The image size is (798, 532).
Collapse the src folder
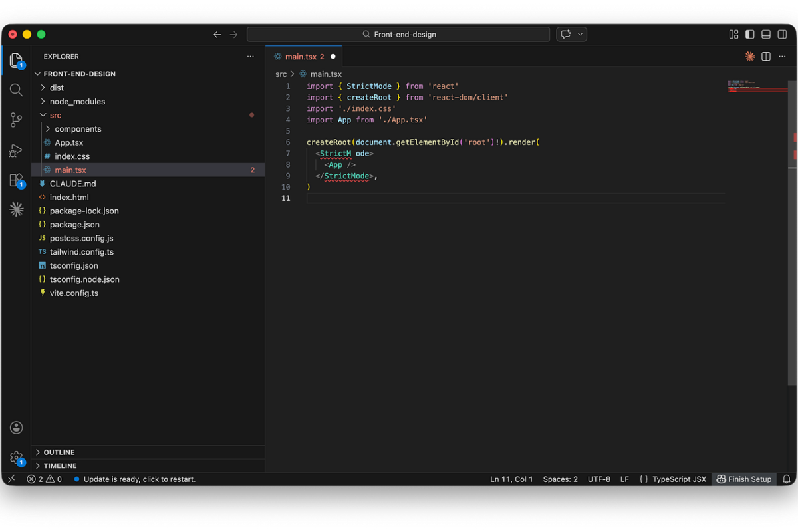coord(55,115)
